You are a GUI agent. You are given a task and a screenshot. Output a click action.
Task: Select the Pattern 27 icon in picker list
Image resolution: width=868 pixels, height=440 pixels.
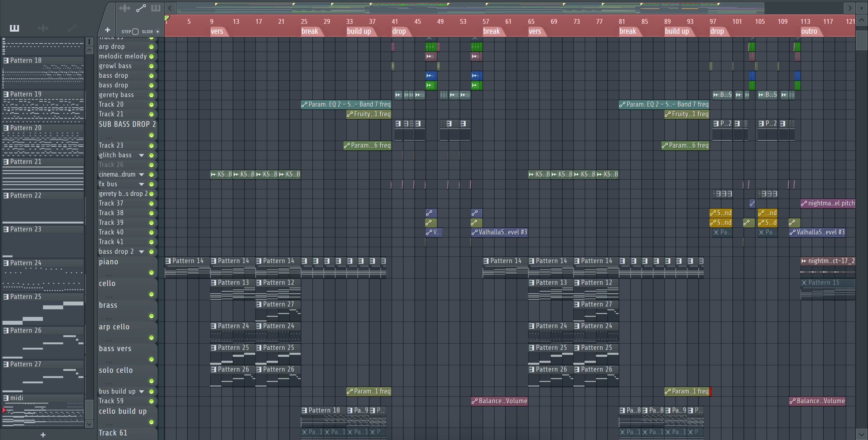click(x=6, y=364)
